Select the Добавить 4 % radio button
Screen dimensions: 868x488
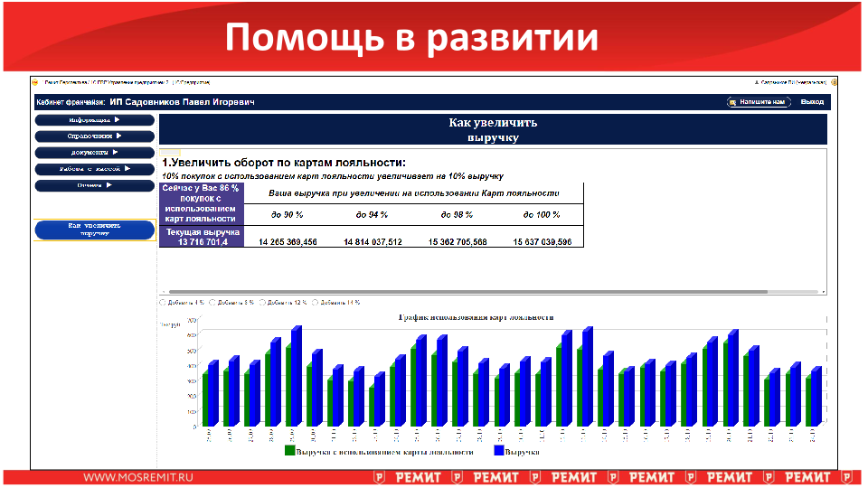[163, 303]
